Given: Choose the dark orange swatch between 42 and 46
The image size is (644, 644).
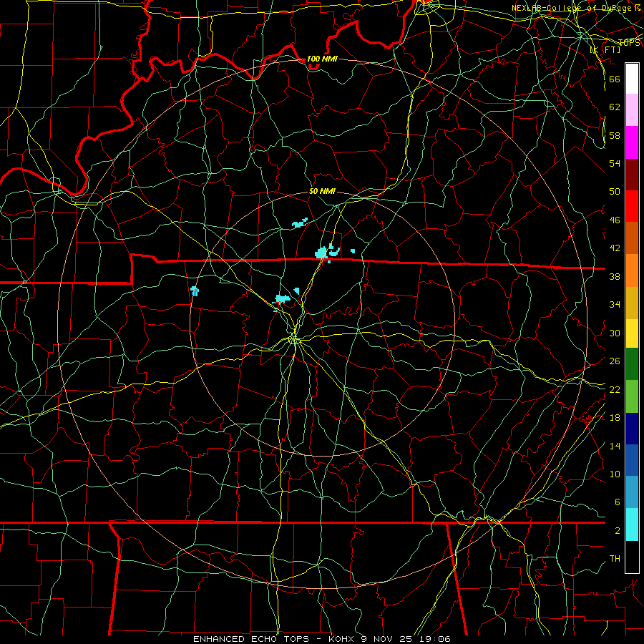Looking at the screenshot, I should pos(632,238).
